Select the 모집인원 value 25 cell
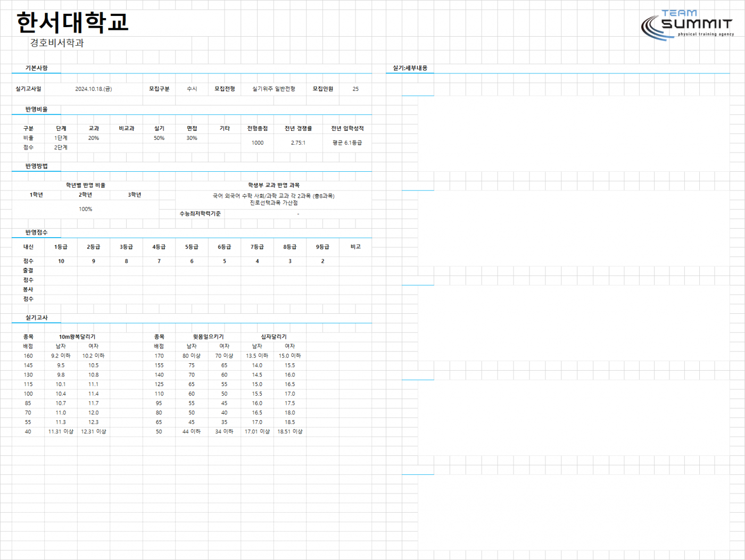The width and height of the screenshot is (745, 560). [355, 89]
